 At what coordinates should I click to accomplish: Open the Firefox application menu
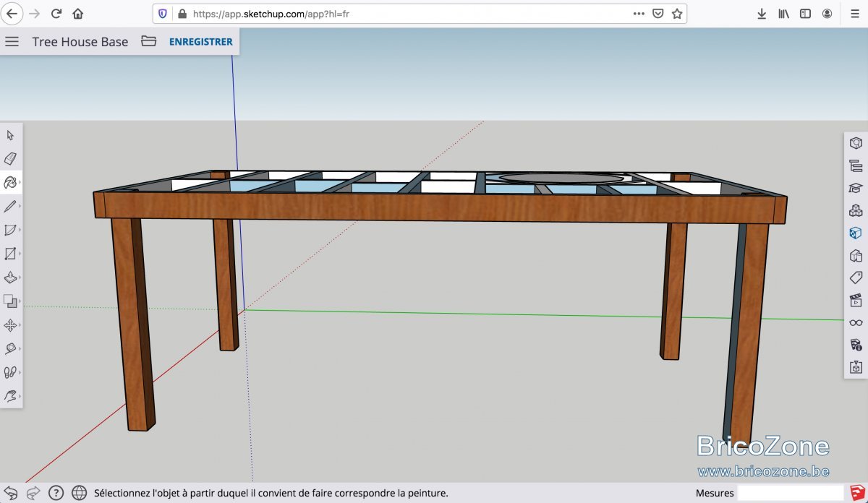point(856,14)
